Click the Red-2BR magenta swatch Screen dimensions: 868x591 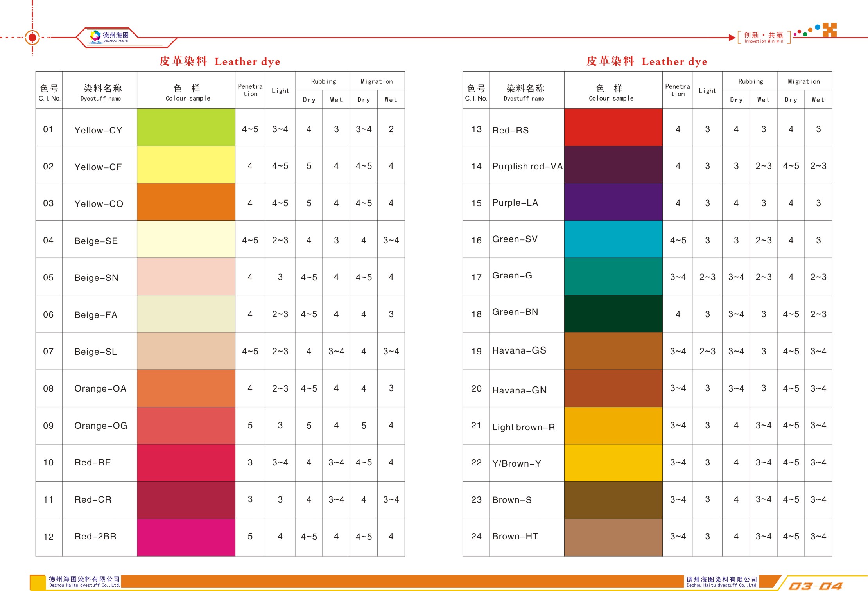coord(186,537)
